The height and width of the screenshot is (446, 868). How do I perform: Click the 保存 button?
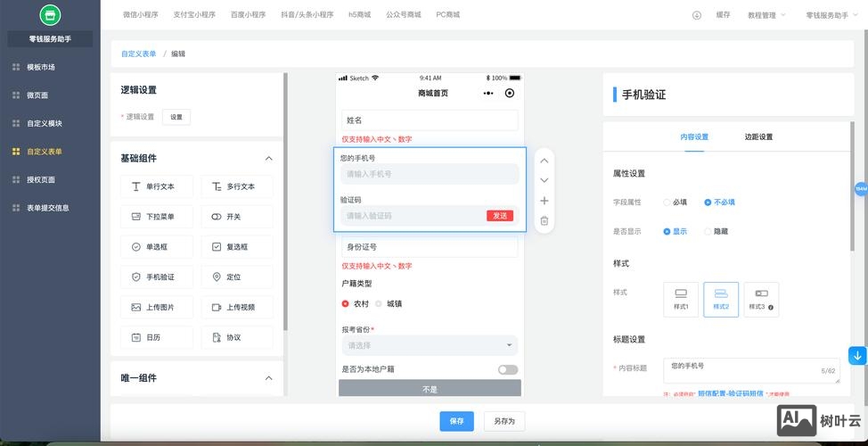coord(456,421)
